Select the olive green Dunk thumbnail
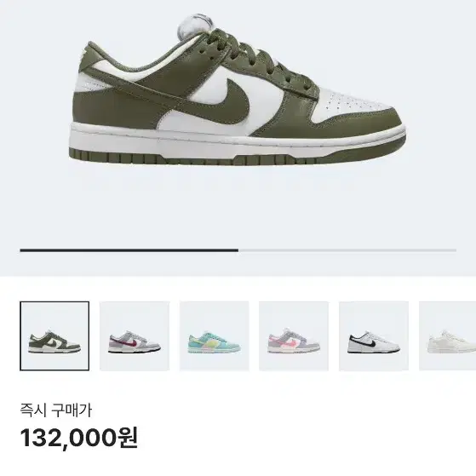Image resolution: width=476 pixels, height=476 pixels. [x=54, y=335]
